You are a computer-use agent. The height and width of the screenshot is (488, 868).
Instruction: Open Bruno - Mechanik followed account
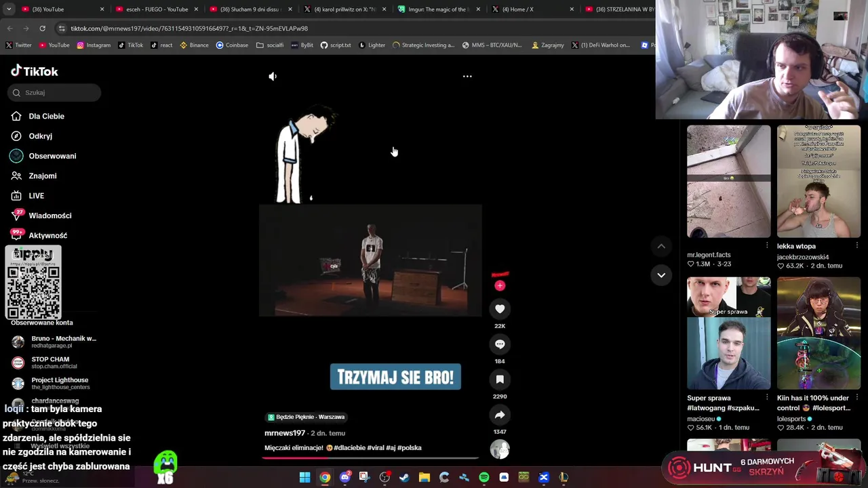pos(54,342)
